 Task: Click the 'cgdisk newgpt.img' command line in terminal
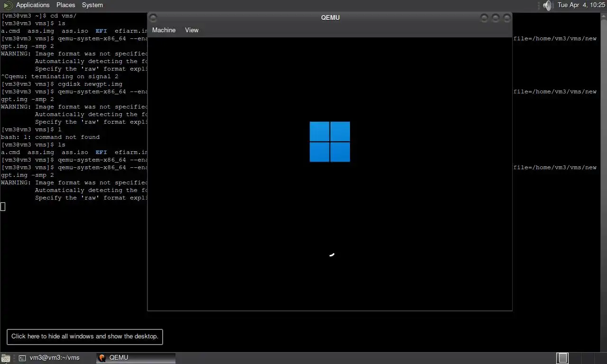coord(62,84)
